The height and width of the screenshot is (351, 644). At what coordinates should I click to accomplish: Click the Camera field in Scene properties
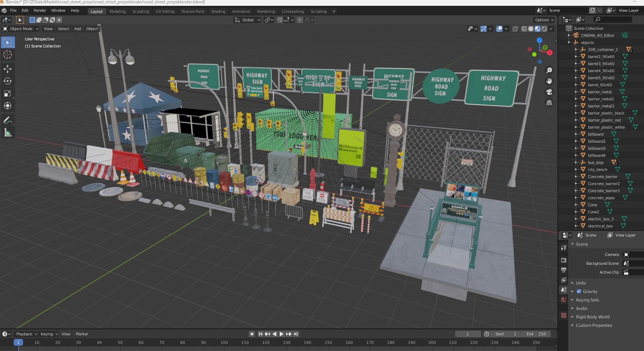click(x=633, y=255)
